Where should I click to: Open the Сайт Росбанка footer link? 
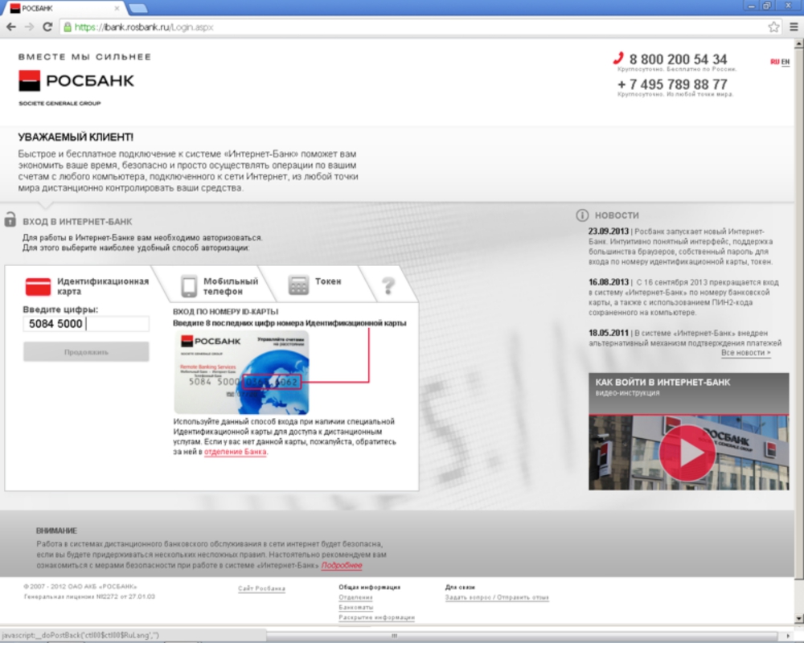pyautogui.click(x=261, y=588)
